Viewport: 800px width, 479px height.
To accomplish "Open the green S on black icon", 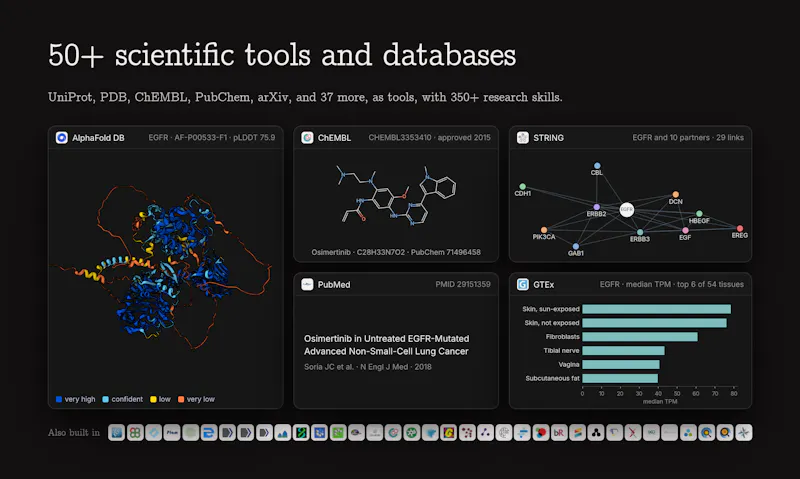I will click(x=301, y=433).
